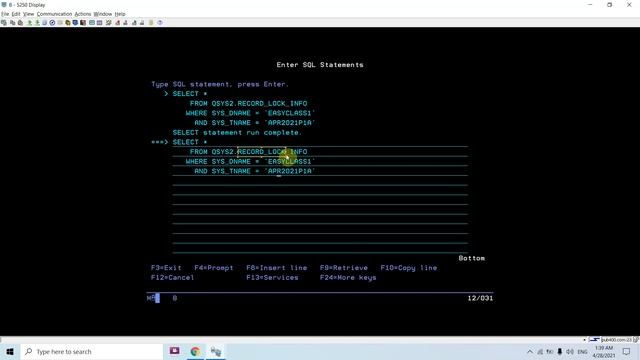Open the Actions menu
The image size is (640, 360).
(83, 14)
